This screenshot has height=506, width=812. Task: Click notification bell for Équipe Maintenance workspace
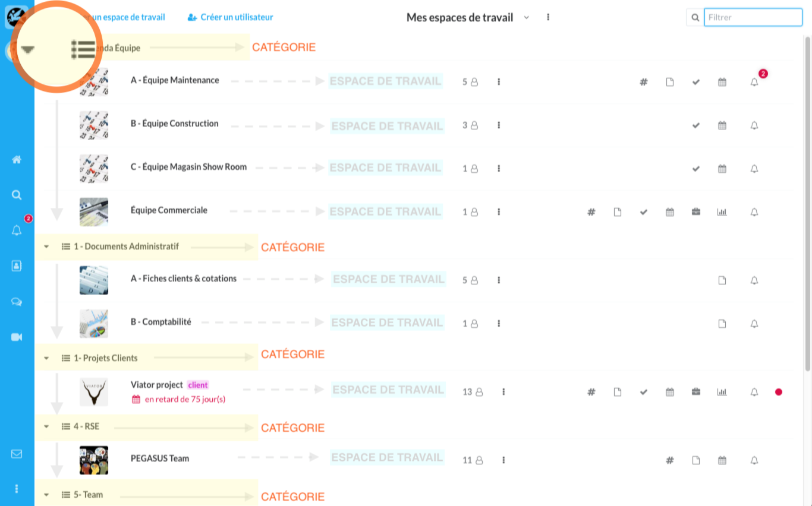click(x=754, y=83)
